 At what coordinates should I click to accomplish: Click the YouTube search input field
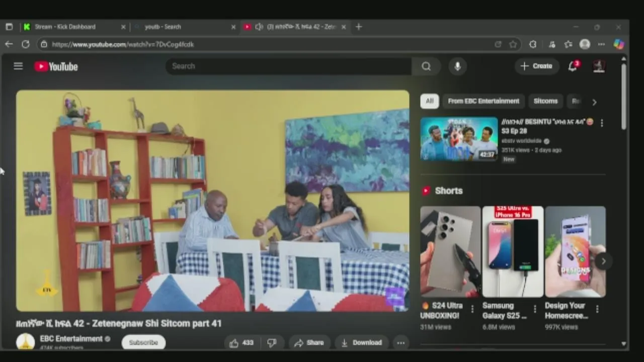click(289, 66)
